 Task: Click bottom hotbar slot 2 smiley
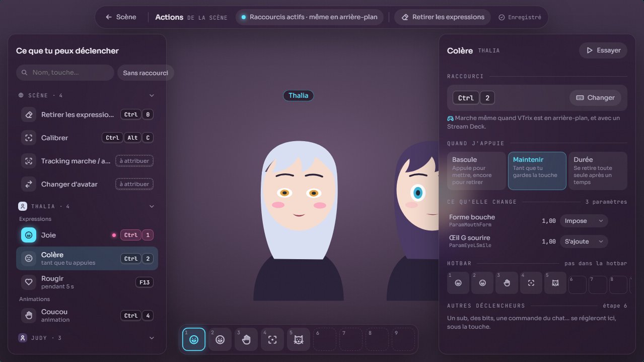(220, 339)
